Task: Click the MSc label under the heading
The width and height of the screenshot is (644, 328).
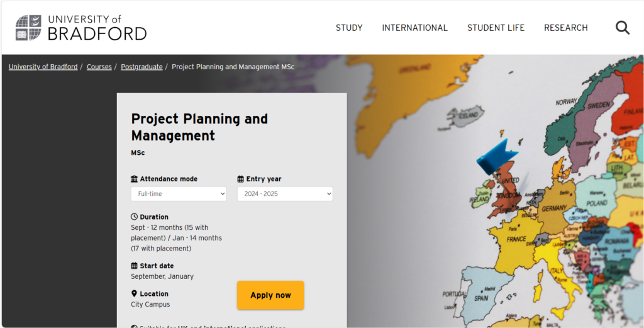Action: pos(138,153)
